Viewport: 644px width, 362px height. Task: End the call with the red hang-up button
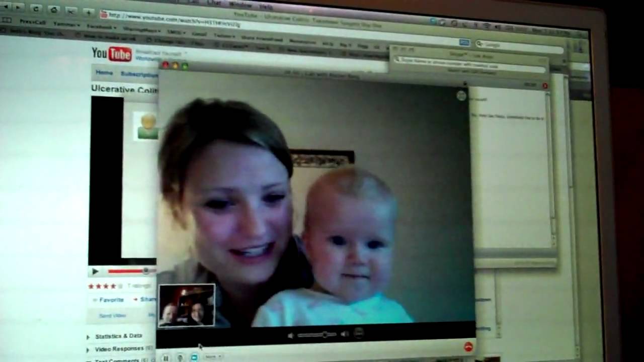(x=468, y=347)
